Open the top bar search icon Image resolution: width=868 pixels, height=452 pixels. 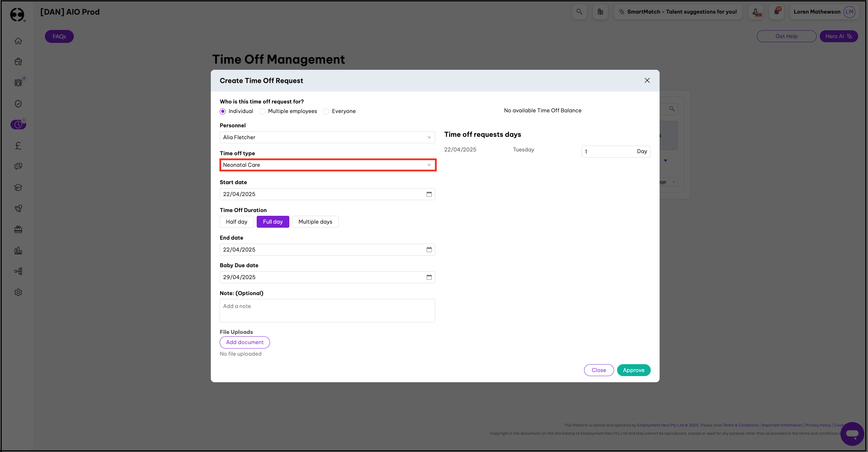(579, 12)
